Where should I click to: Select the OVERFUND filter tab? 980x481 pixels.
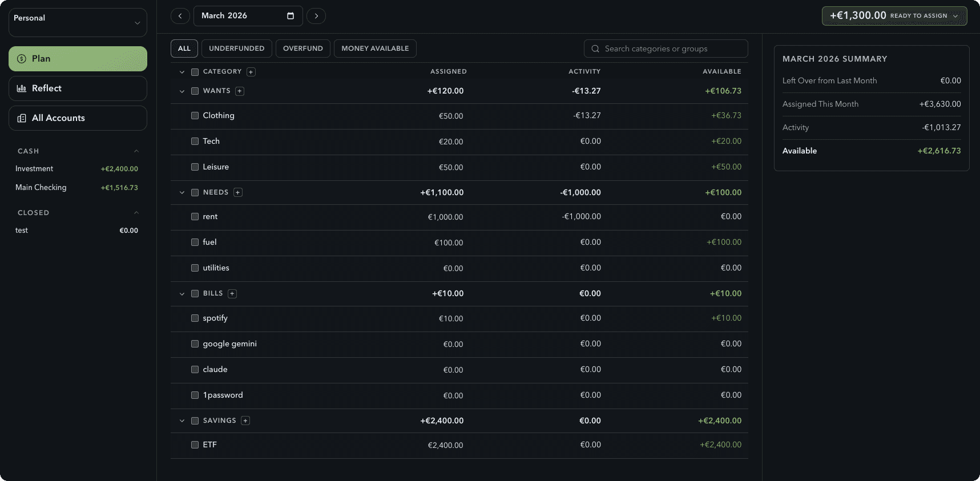coord(303,48)
